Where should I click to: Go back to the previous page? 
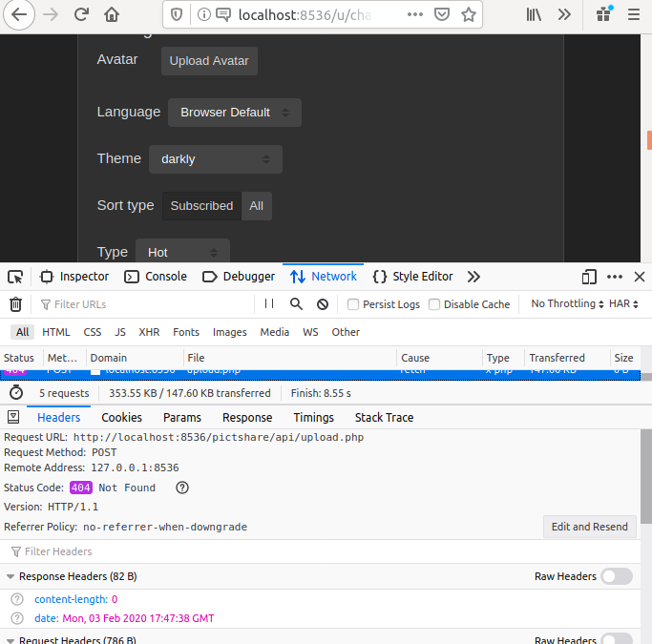[19, 15]
